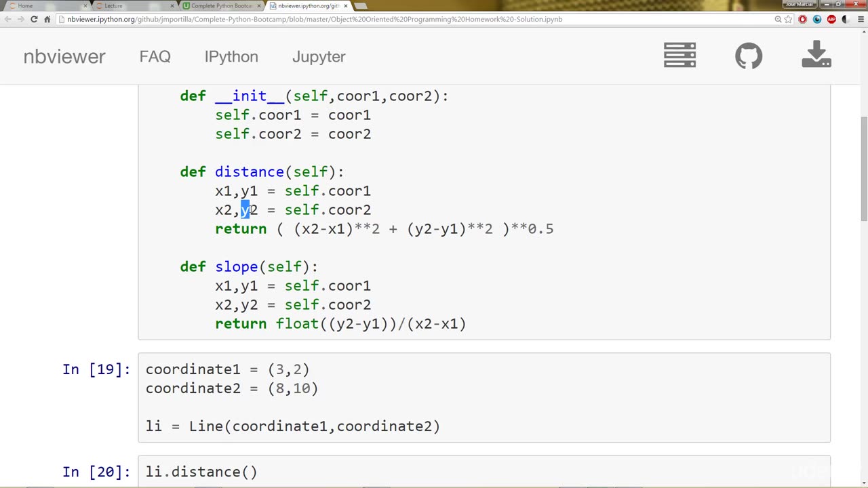Click the return line ending in '**0.5'
Viewport: 868px width, 488px height.
(384, 228)
